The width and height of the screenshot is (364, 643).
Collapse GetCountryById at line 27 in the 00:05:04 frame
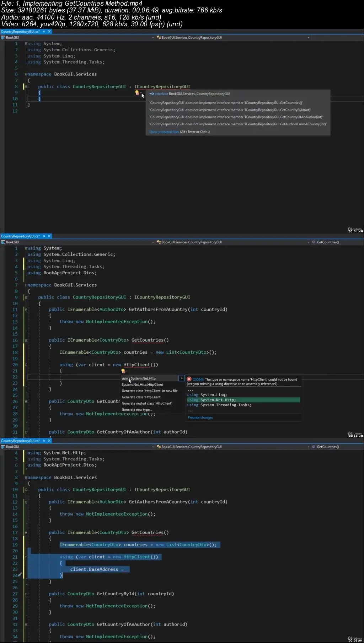tap(26, 594)
